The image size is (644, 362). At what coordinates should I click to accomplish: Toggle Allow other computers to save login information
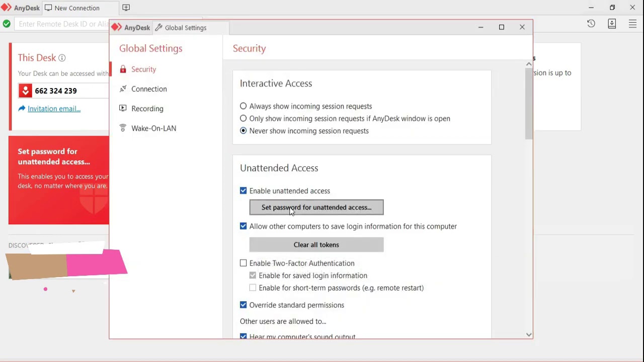(244, 226)
